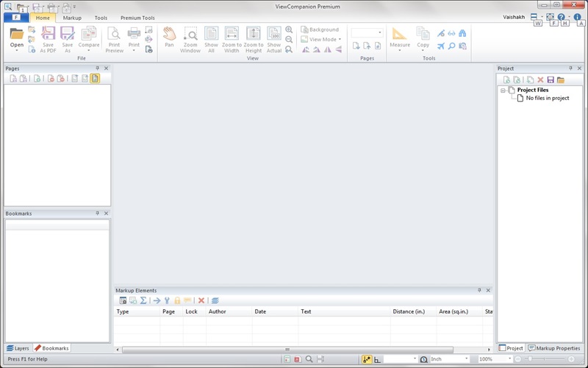
Task: Click the layers stack icon in Markup Elements
Action: [x=215, y=300]
